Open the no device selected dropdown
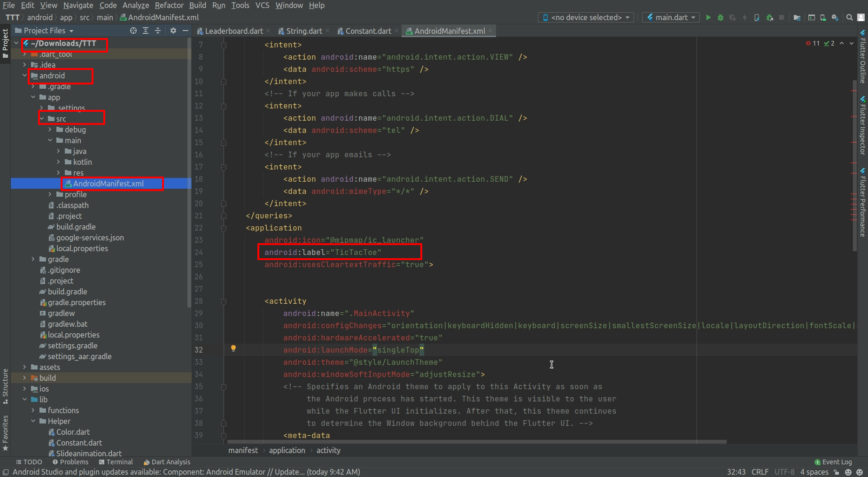868x477 pixels. pos(586,17)
